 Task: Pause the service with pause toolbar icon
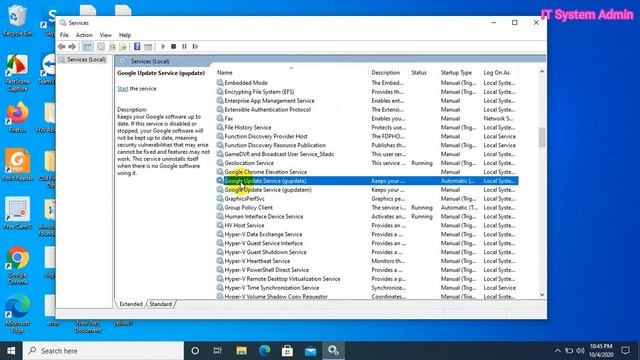(184, 47)
